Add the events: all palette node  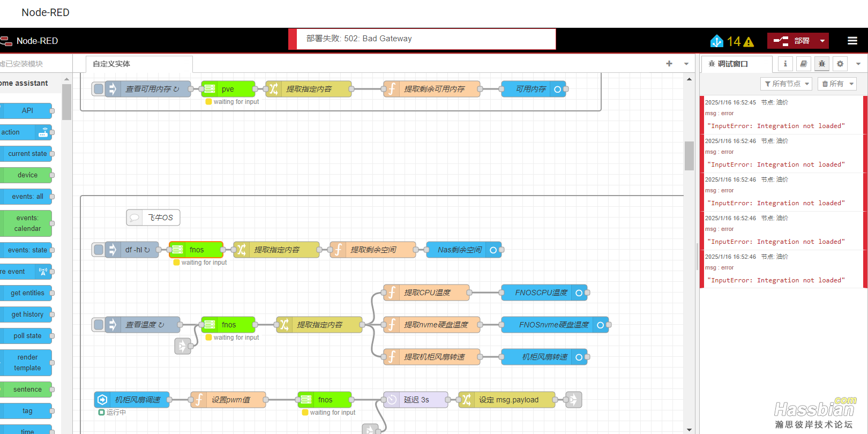pos(26,197)
